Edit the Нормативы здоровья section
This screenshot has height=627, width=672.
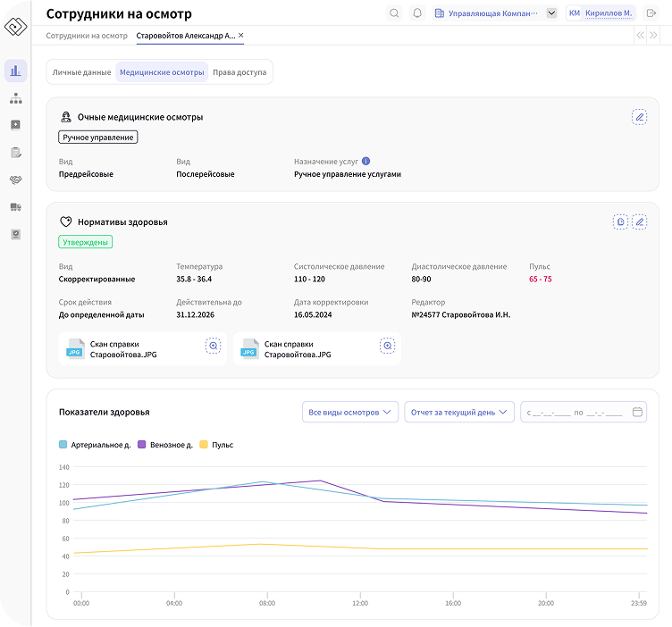click(x=639, y=222)
